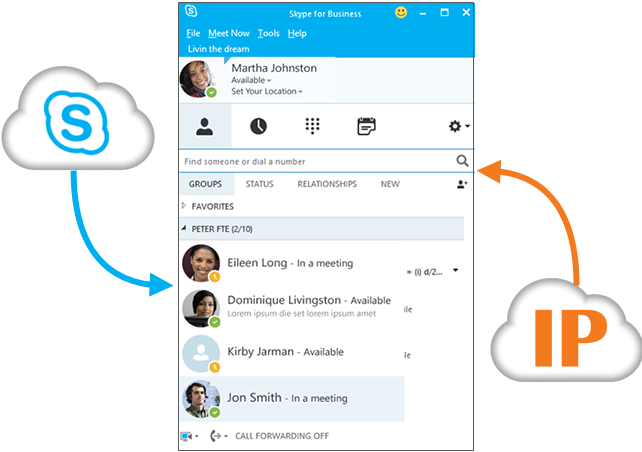The width and height of the screenshot is (642, 452).
Task: Open the Meetings calendar icon
Action: 366,127
